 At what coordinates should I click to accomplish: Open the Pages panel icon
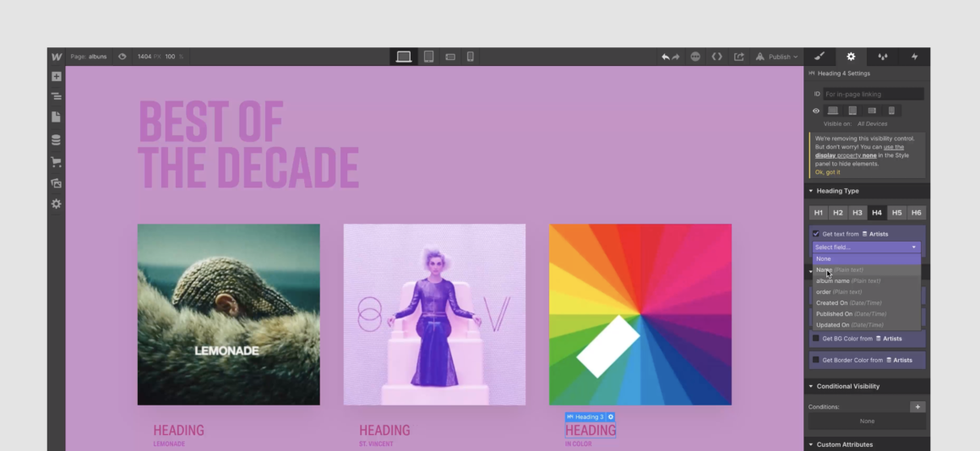click(57, 117)
